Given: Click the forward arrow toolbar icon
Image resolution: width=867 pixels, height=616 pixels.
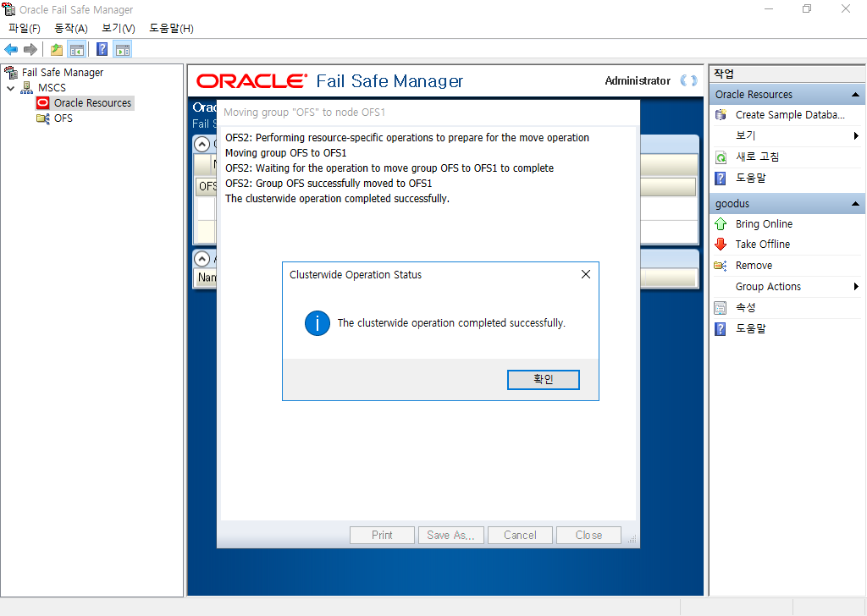Looking at the screenshot, I should [x=30, y=50].
